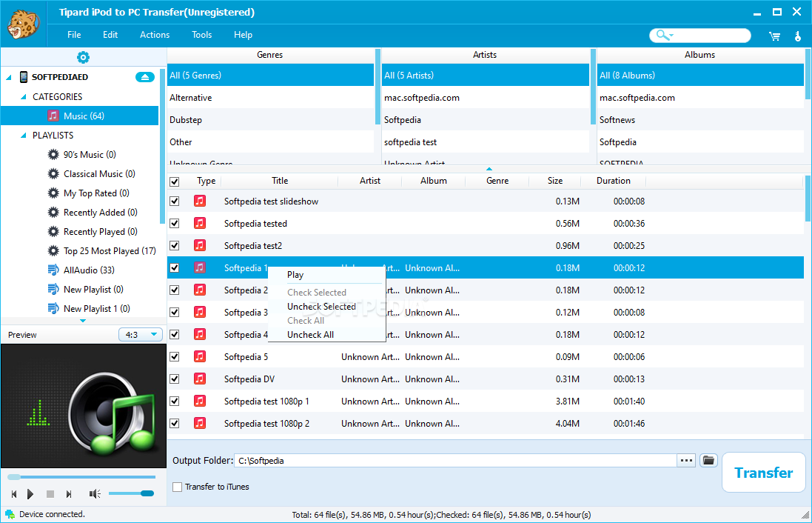The width and height of the screenshot is (812, 523).
Task: Eject the SOFTPEDIAED device
Action: pos(145,77)
